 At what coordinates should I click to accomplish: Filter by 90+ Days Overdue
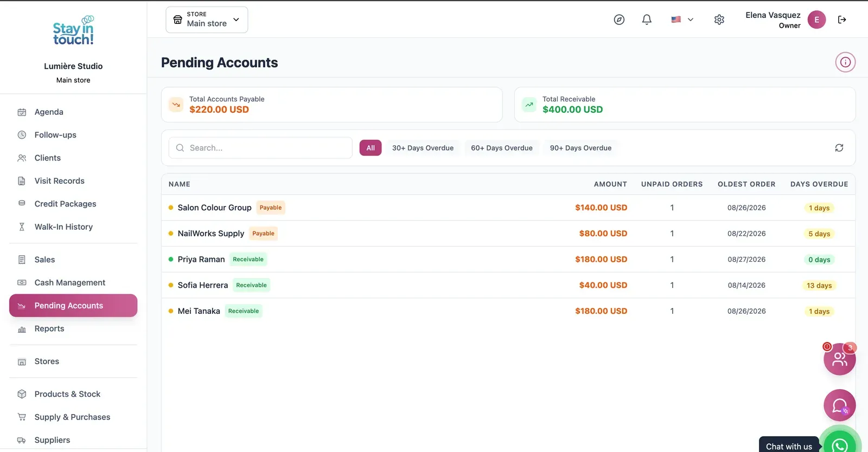point(580,148)
